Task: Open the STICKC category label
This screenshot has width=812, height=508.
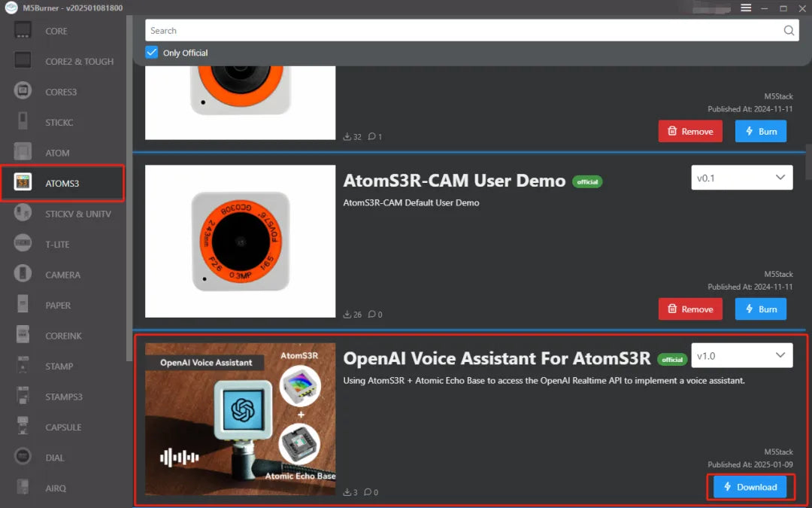Action: pyautogui.click(x=59, y=123)
